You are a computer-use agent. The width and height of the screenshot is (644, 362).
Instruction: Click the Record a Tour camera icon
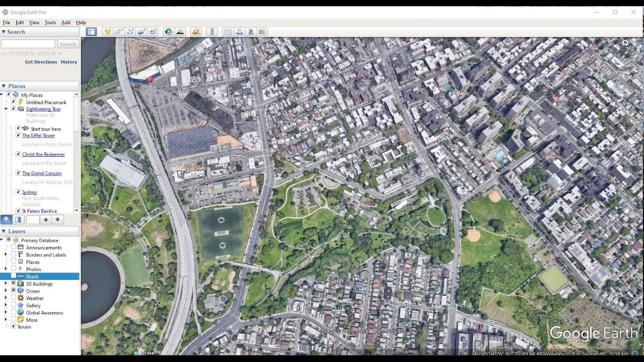tap(153, 32)
